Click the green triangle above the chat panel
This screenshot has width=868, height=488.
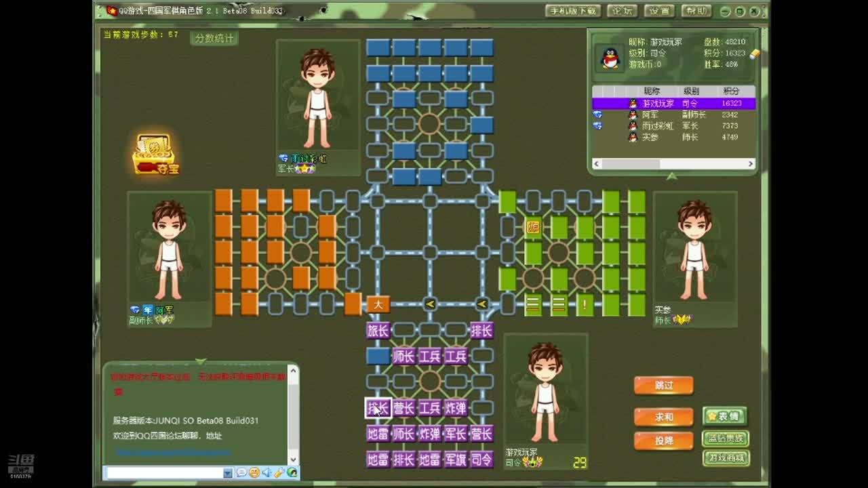click(200, 362)
